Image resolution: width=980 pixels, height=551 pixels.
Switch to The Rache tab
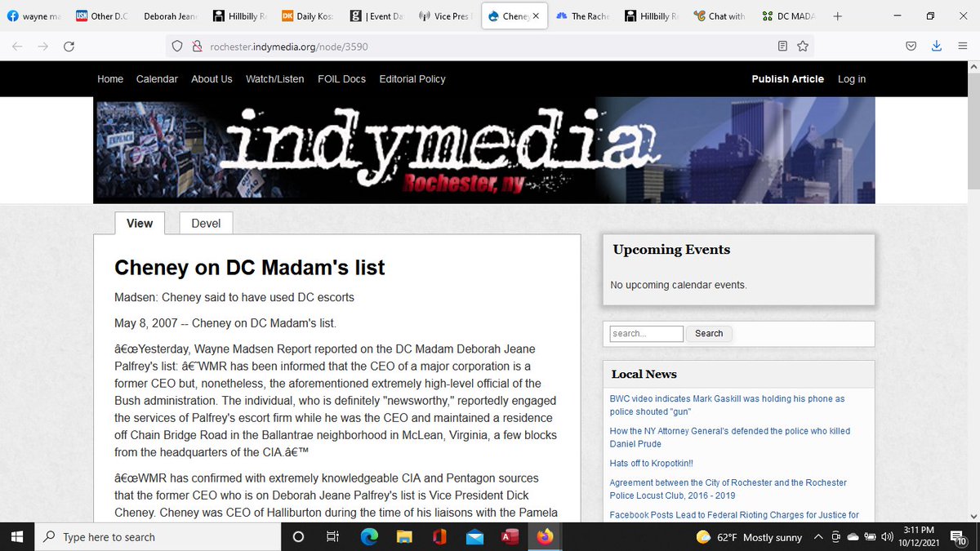coord(583,16)
